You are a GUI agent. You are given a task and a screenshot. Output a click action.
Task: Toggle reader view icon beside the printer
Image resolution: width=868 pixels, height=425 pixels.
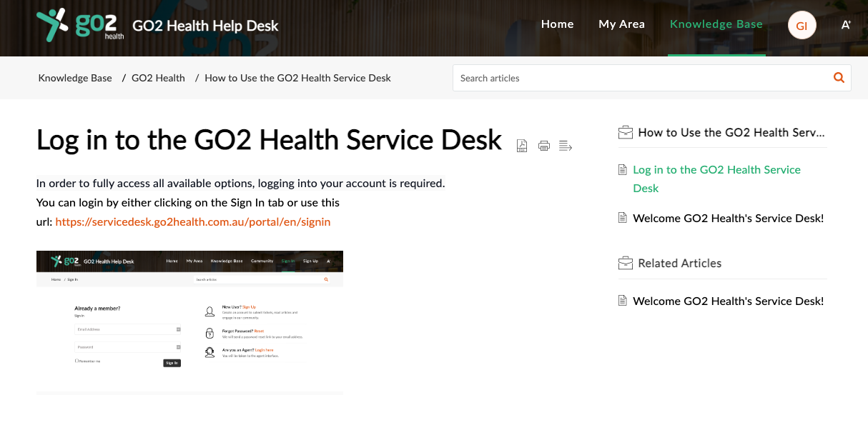tap(566, 146)
